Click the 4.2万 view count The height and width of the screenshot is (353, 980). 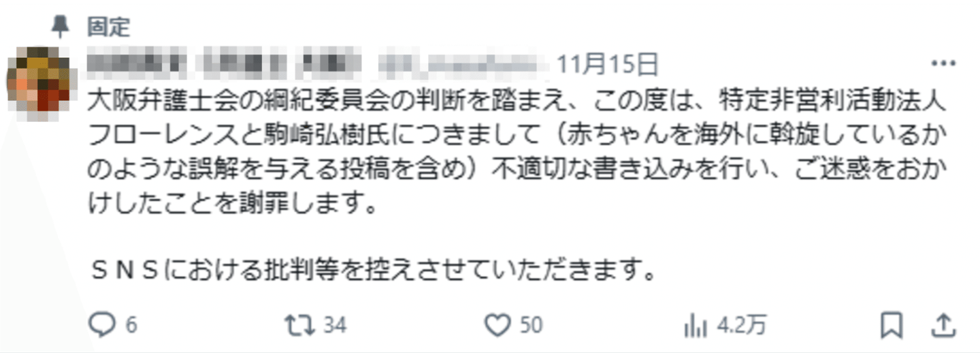point(742,326)
